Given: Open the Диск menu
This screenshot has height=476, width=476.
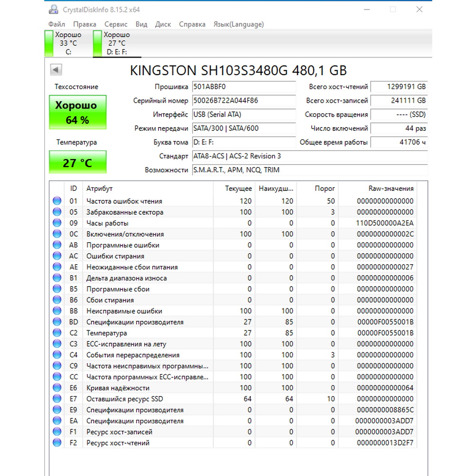Looking at the screenshot, I should point(163,24).
